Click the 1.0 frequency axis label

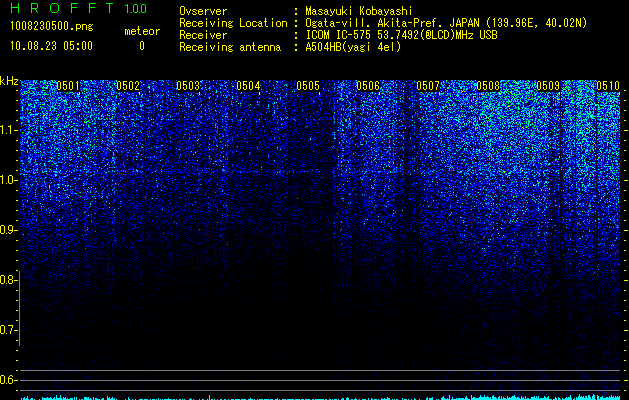tap(9, 180)
